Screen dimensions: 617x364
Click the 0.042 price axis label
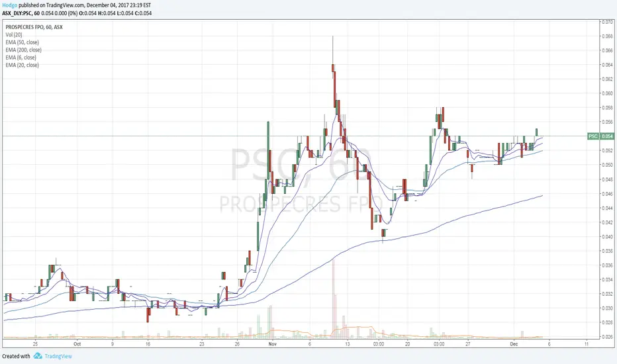coord(608,222)
